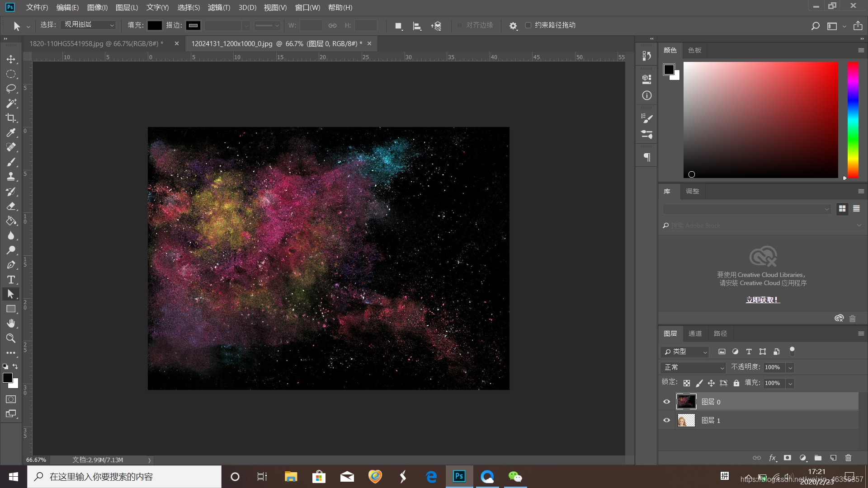The height and width of the screenshot is (488, 868).
Task: Open the layer opacity dropdown arrow
Action: [x=790, y=368]
